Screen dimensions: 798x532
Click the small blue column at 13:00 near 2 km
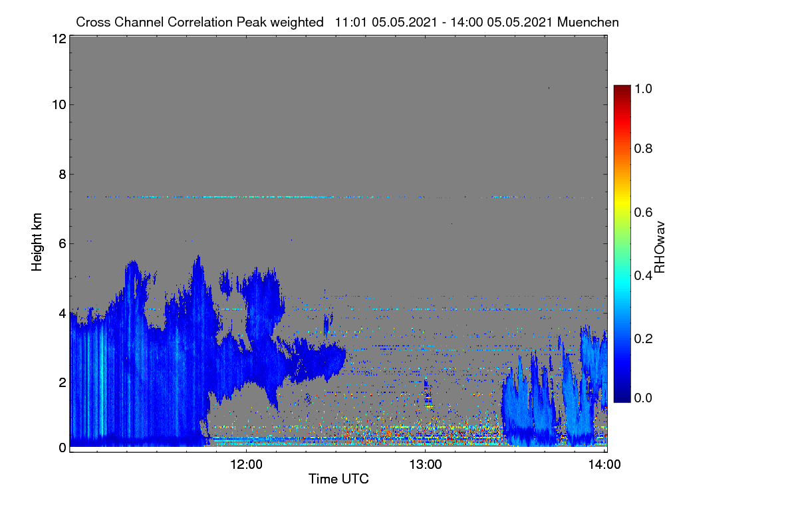[427, 392]
